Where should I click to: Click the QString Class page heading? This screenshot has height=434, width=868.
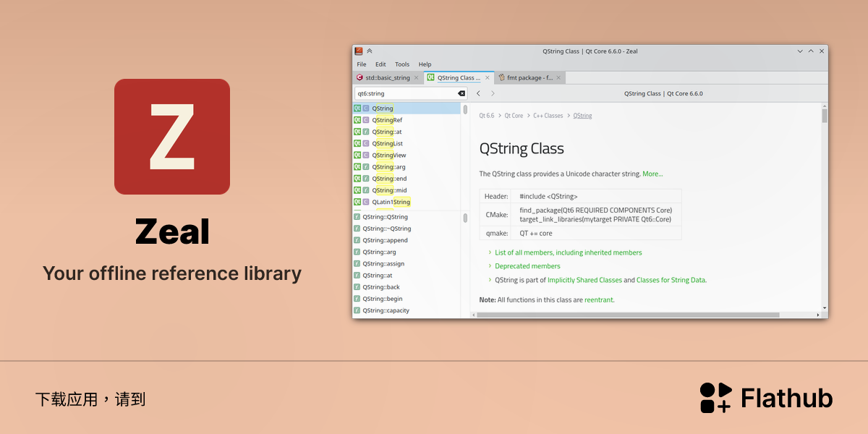522,149
